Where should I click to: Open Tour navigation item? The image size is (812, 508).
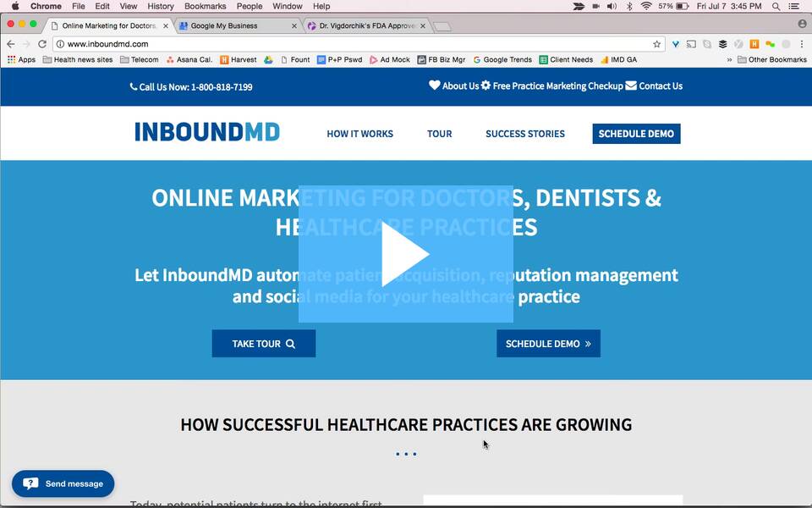pos(440,134)
